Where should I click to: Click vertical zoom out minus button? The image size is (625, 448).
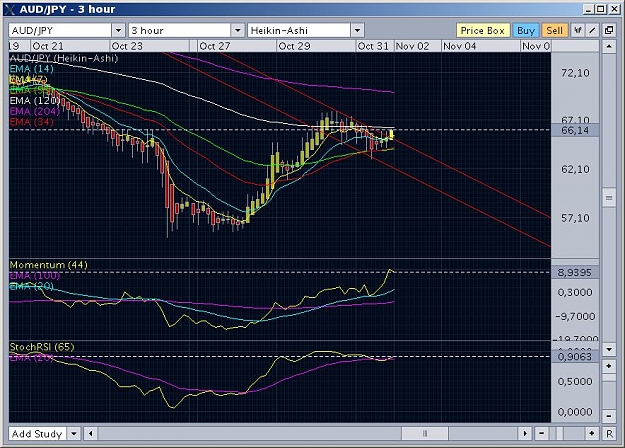pyautogui.click(x=609, y=416)
